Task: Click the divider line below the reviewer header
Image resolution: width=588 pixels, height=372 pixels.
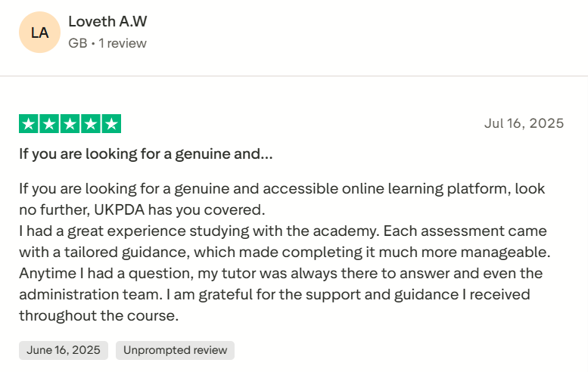Action: pyautogui.click(x=294, y=76)
